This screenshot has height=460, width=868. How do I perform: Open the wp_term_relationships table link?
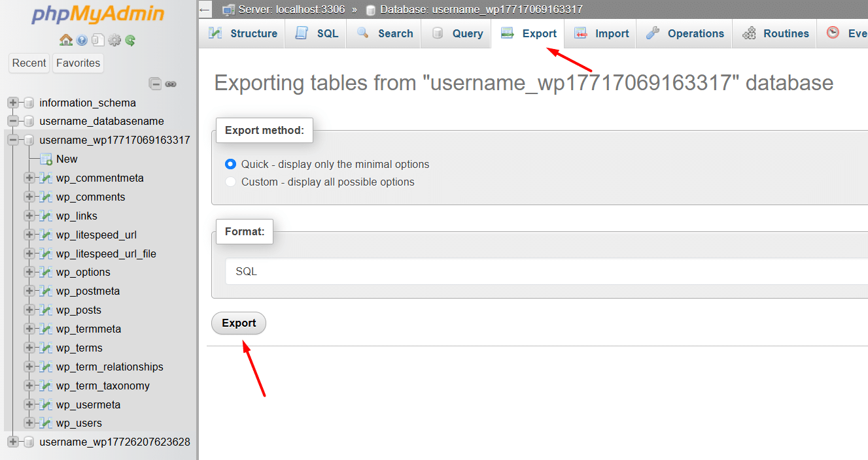click(x=110, y=367)
